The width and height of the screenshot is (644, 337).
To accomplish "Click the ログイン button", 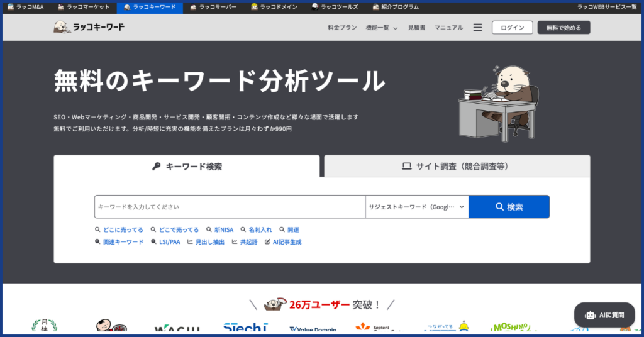I will (x=512, y=28).
